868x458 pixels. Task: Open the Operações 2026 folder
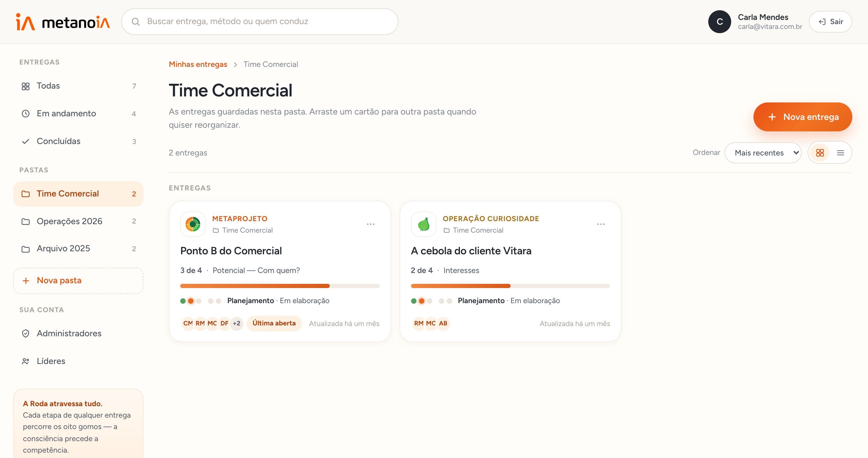78,221
